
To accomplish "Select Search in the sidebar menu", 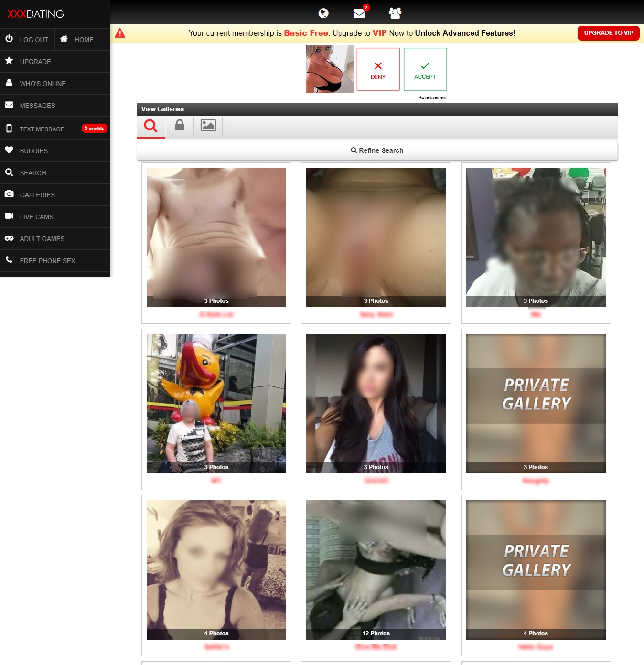I will point(32,173).
